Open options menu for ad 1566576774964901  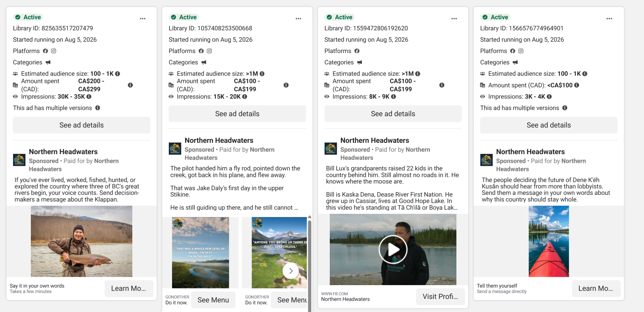click(x=609, y=19)
